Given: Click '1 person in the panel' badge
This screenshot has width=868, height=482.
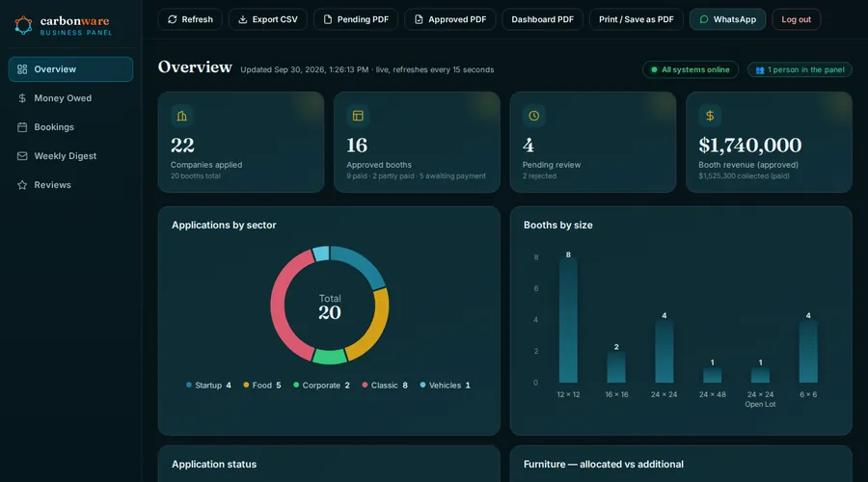Looking at the screenshot, I should pos(800,69).
